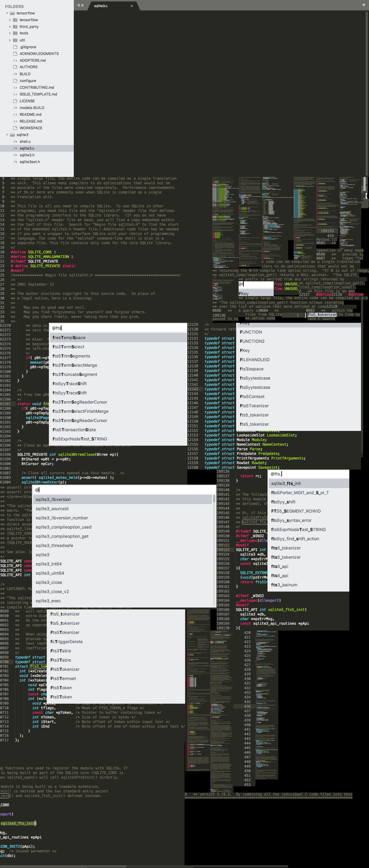369x868 pixels.
Task: Click the third_party folder icon
Action: tap(15, 27)
